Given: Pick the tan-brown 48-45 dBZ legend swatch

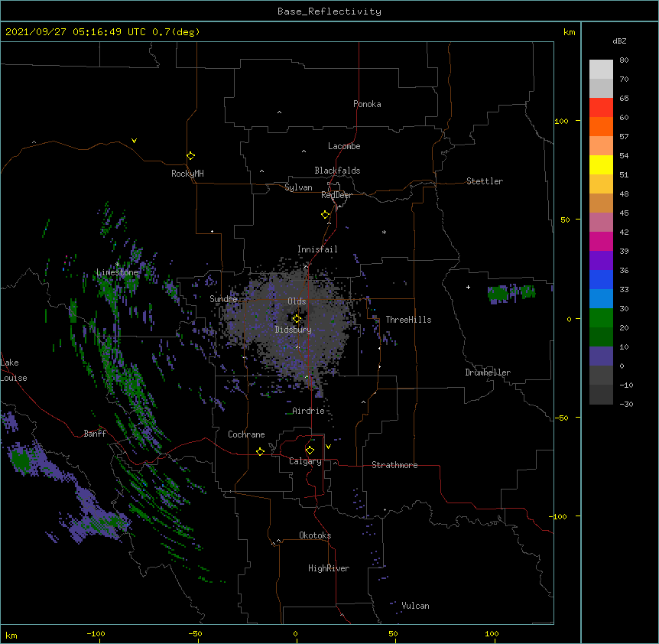Looking at the screenshot, I should point(601,203).
